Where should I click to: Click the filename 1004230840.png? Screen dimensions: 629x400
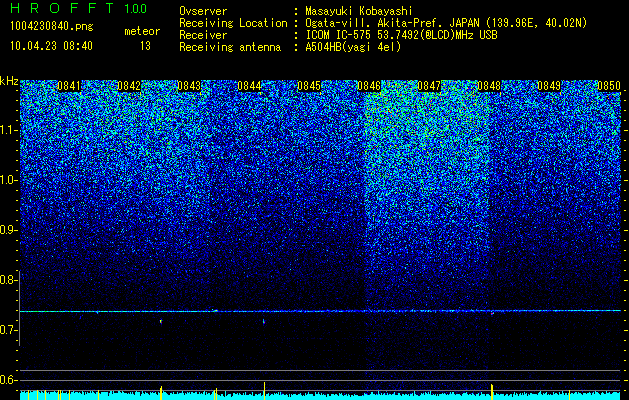click(51, 26)
